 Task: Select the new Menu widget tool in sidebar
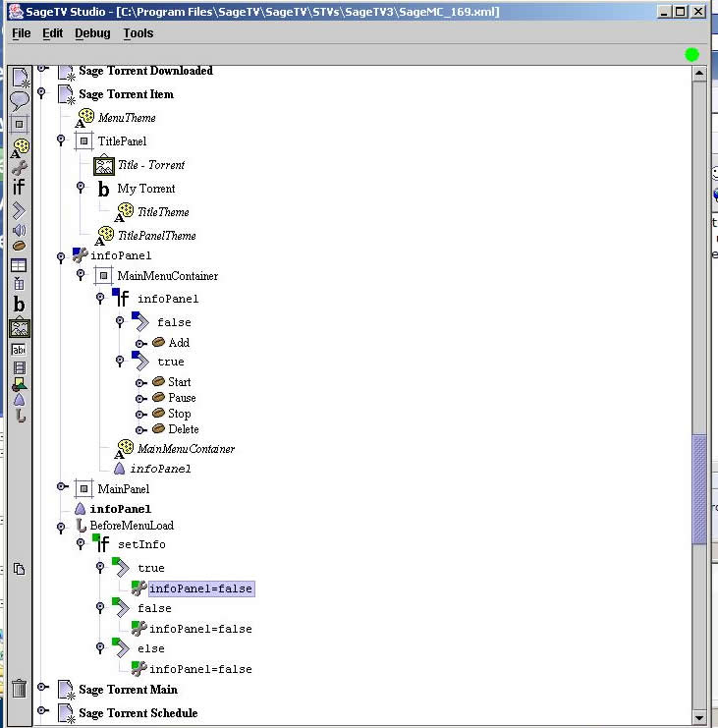pos(20,78)
